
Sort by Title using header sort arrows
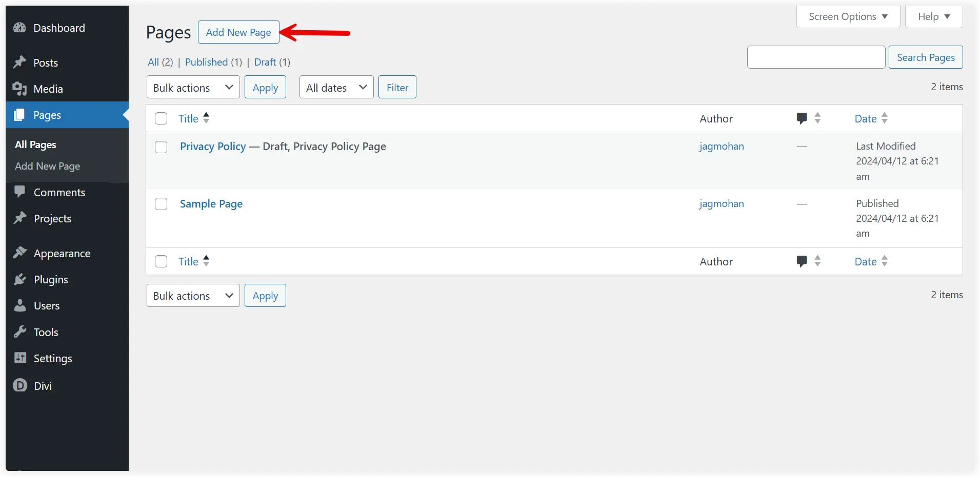coord(206,118)
